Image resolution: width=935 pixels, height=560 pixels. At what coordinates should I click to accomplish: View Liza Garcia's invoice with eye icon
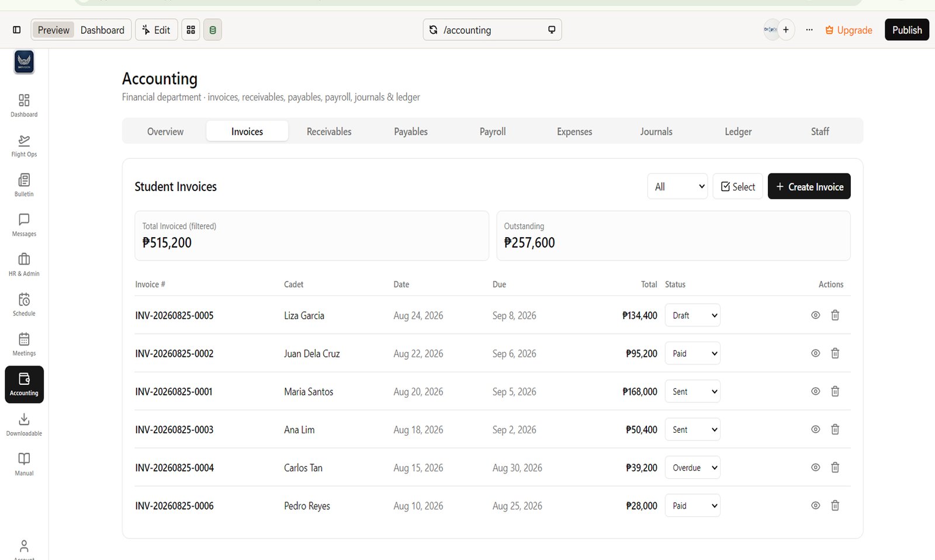click(816, 315)
